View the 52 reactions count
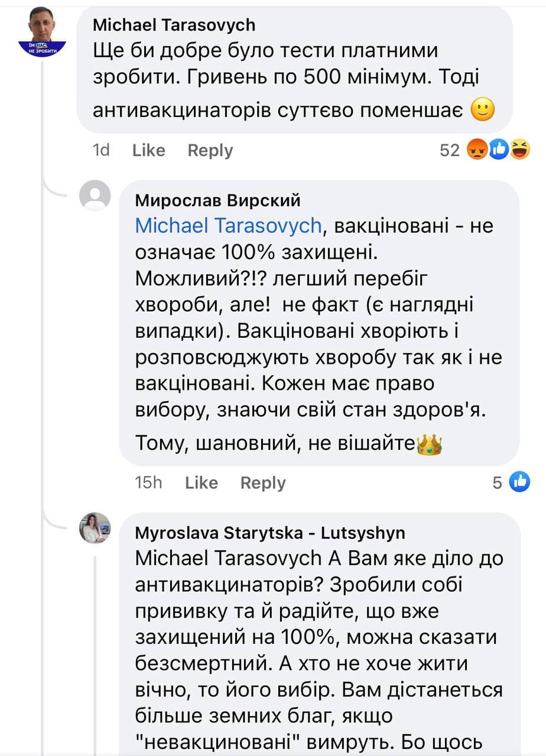Viewport: 546px width, 756px height. 450,151
